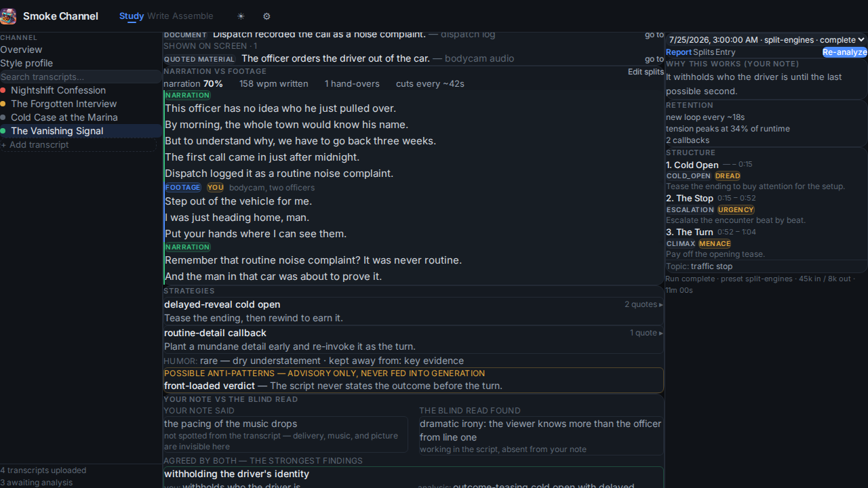Click the MENACE emotion tag
Screen dimensions: 868x488
(x=715, y=244)
